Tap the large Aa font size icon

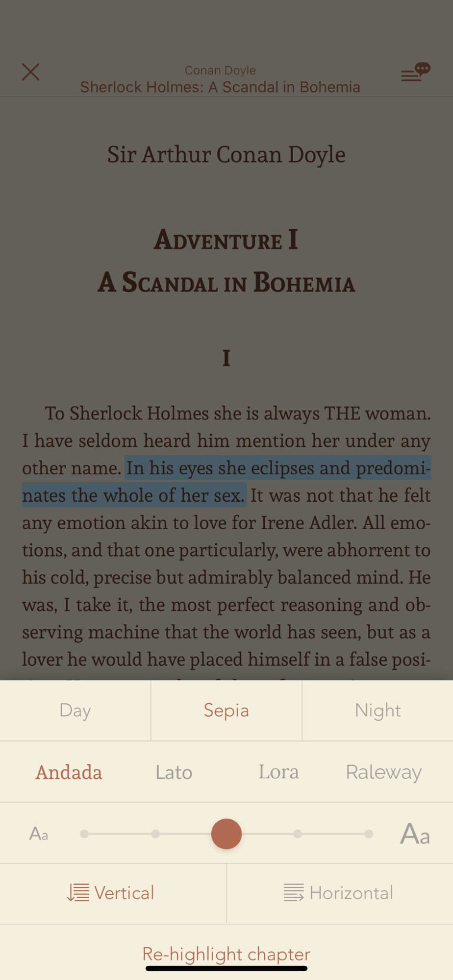click(x=415, y=833)
